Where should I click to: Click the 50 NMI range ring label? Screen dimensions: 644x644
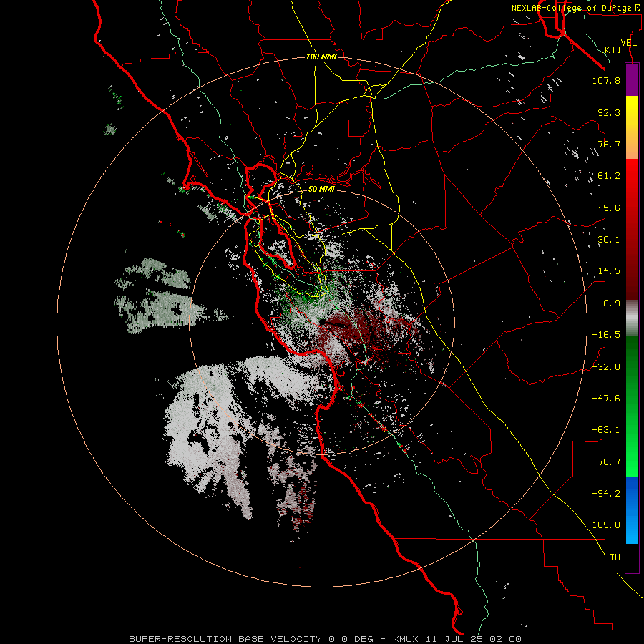(x=321, y=189)
